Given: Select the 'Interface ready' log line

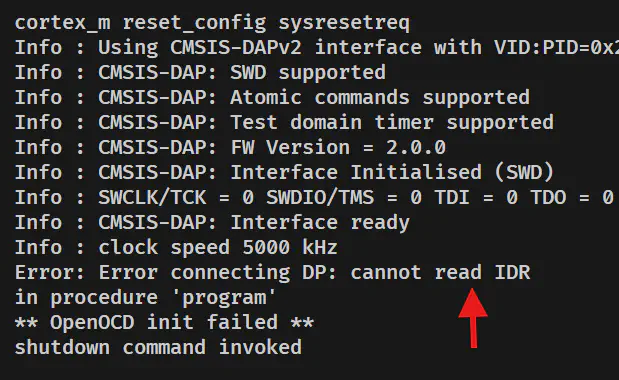Looking at the screenshot, I should coord(212,223).
